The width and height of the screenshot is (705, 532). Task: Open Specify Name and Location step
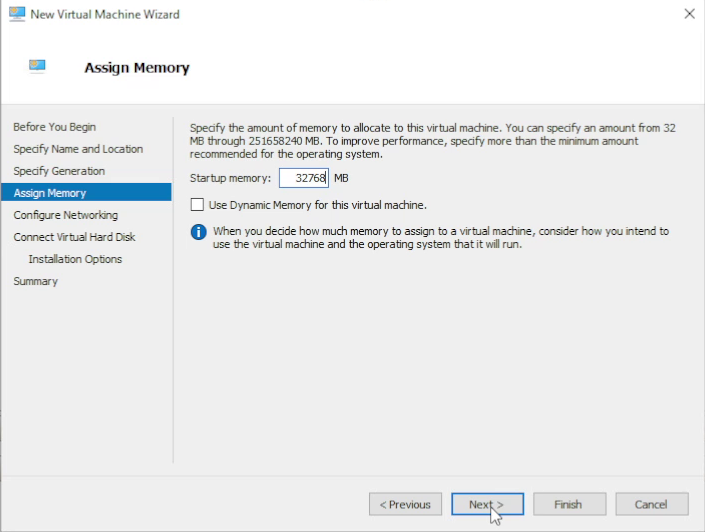click(x=78, y=149)
